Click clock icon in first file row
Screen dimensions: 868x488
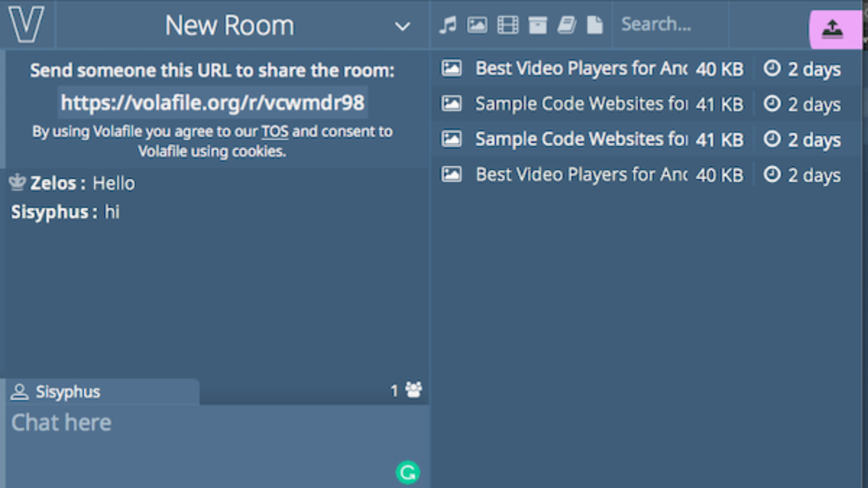click(773, 68)
